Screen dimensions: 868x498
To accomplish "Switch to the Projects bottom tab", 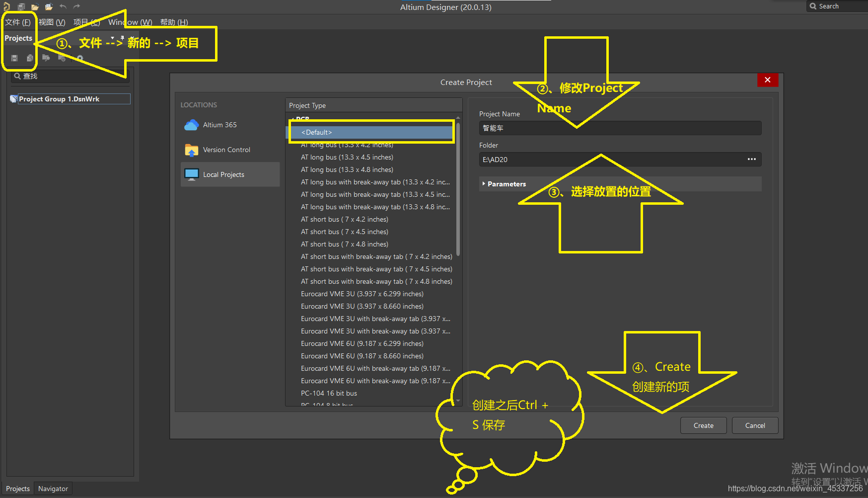I will [18, 489].
